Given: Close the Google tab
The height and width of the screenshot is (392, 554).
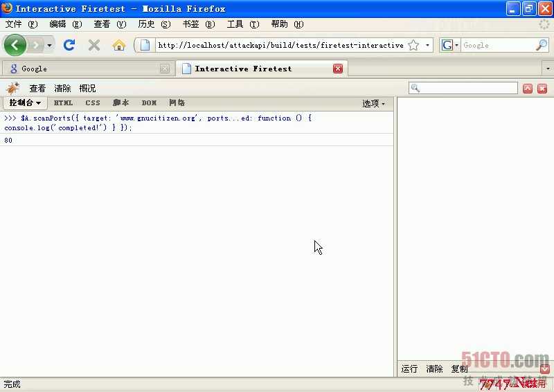Looking at the screenshot, I should tap(164, 69).
